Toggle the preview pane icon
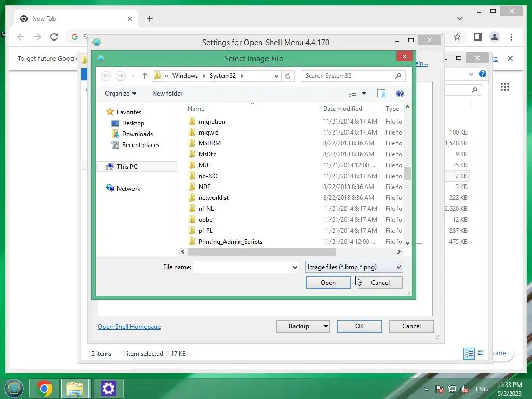Screen dimensions: 532x399 click(x=381, y=94)
